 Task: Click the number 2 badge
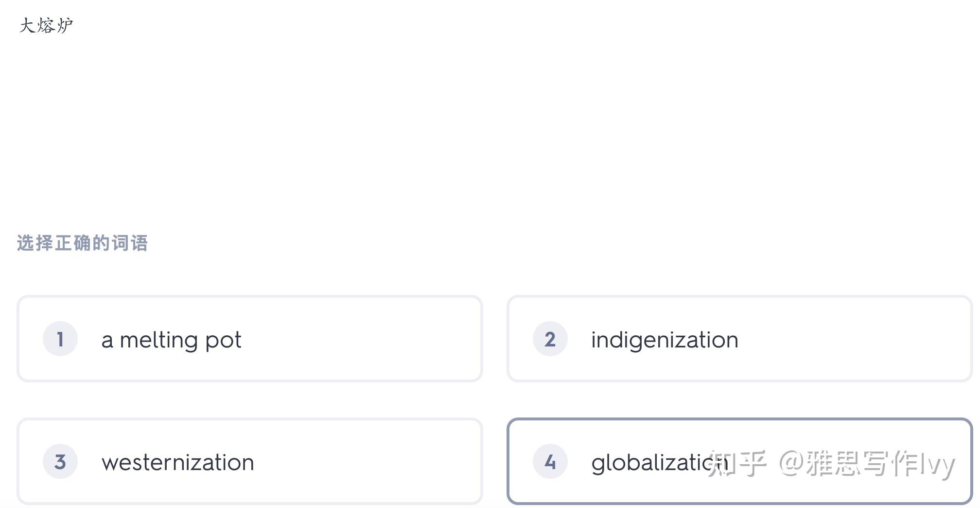pos(550,339)
